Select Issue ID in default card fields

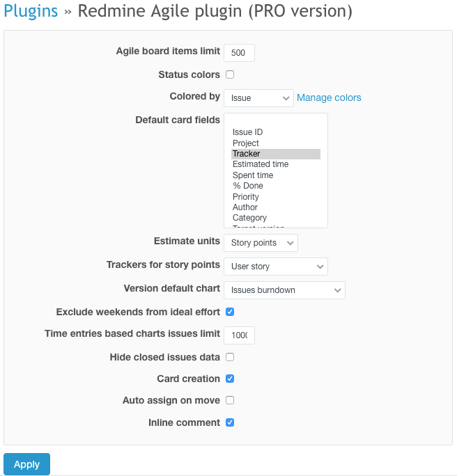[248, 132]
